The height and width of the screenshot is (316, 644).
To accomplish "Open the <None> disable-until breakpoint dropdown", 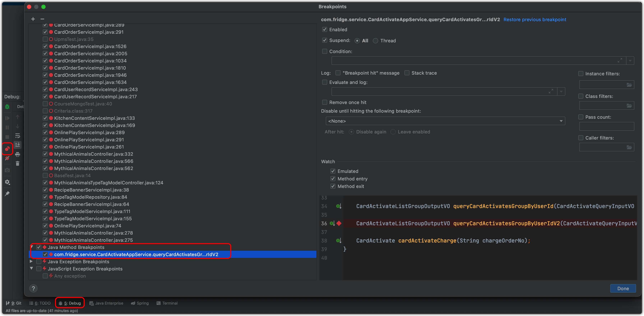I will point(445,121).
